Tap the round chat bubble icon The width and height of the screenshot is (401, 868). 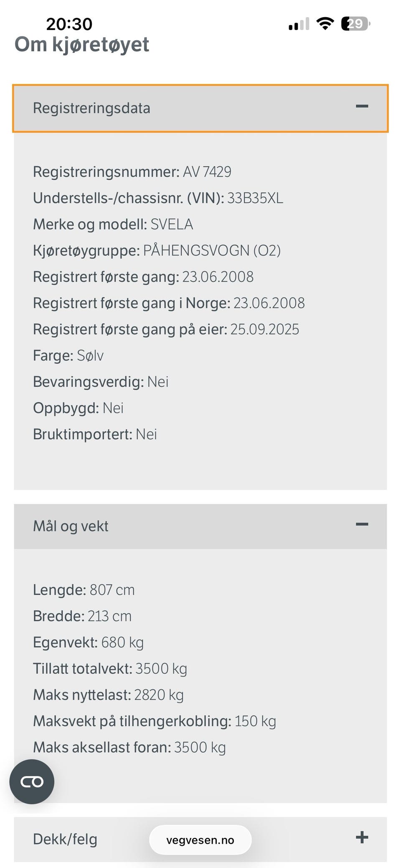pos(32,781)
